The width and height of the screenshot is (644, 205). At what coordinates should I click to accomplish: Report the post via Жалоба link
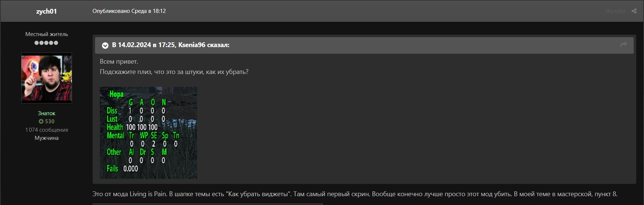click(x=615, y=11)
